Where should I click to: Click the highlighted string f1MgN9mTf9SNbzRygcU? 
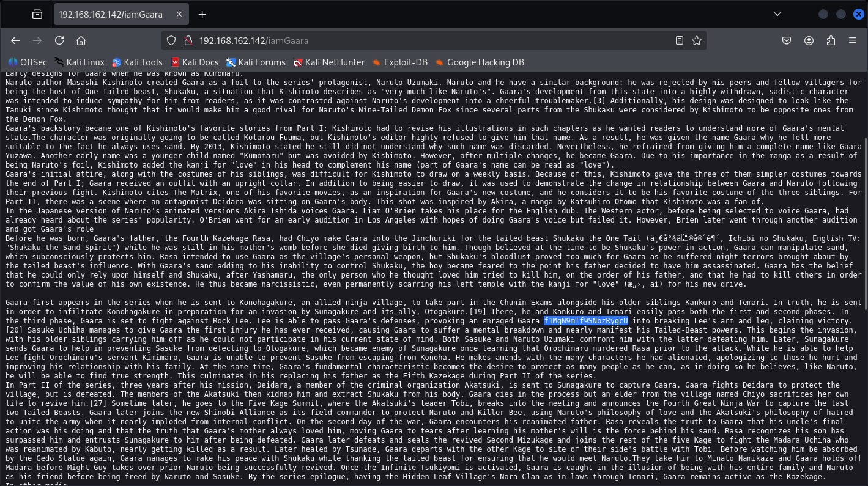coord(586,321)
